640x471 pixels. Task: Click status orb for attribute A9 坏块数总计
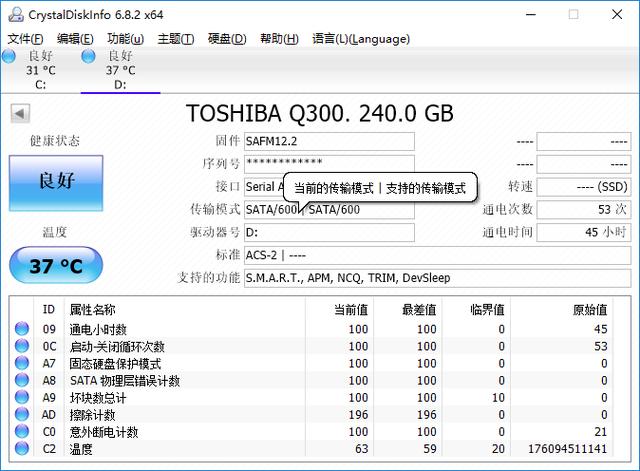click(x=22, y=397)
